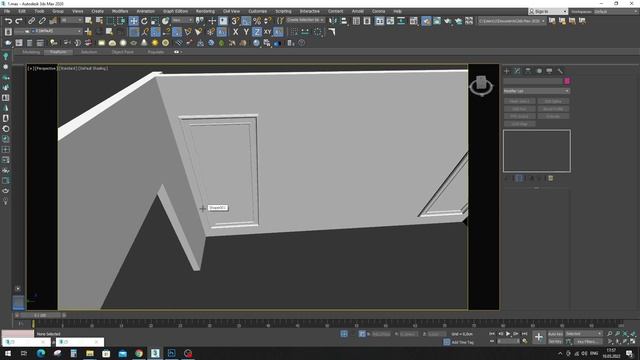Activate the Select and Link chain icon
640x360 pixels.
tap(31, 21)
